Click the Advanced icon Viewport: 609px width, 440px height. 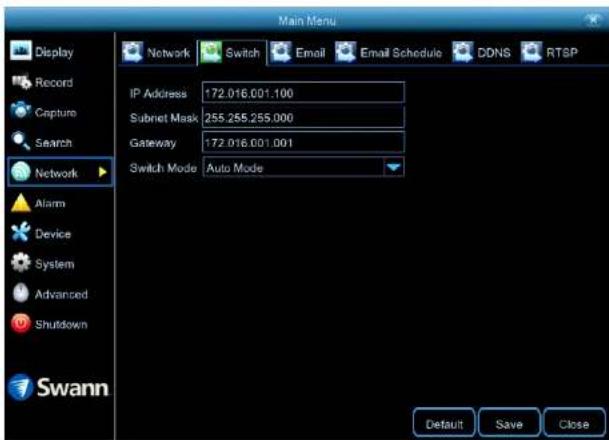click(x=21, y=293)
